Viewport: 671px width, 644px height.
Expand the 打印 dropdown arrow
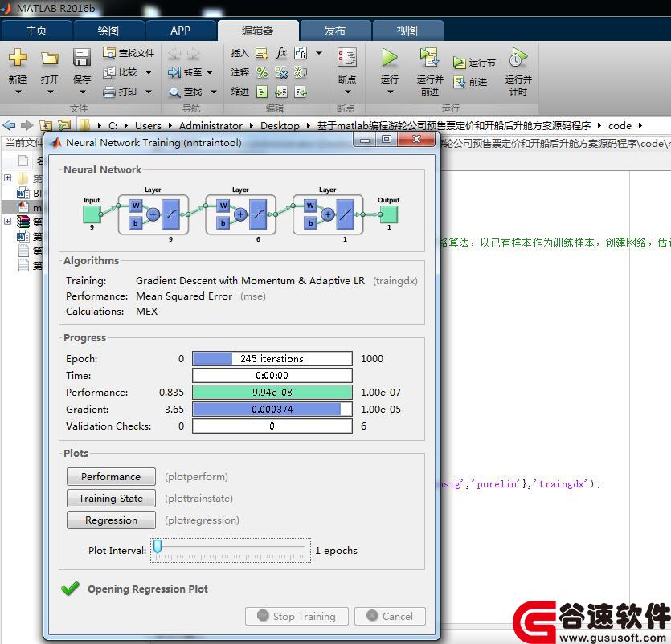[149, 92]
